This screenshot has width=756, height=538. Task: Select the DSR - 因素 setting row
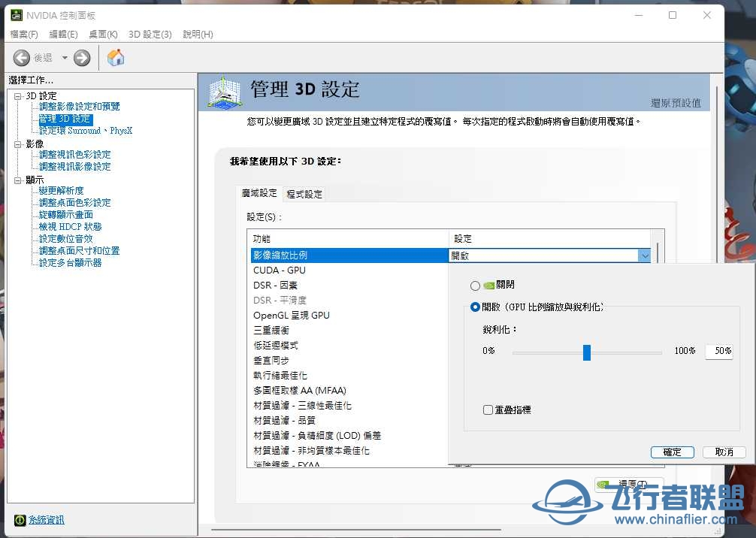(349, 286)
